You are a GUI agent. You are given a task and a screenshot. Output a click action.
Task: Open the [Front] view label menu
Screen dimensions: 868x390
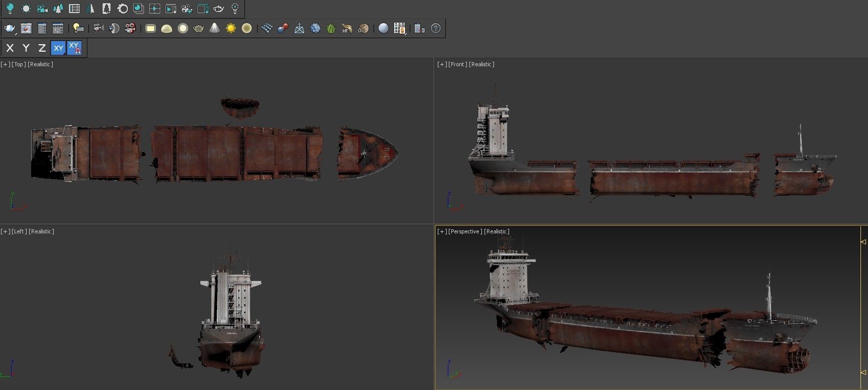click(x=457, y=64)
